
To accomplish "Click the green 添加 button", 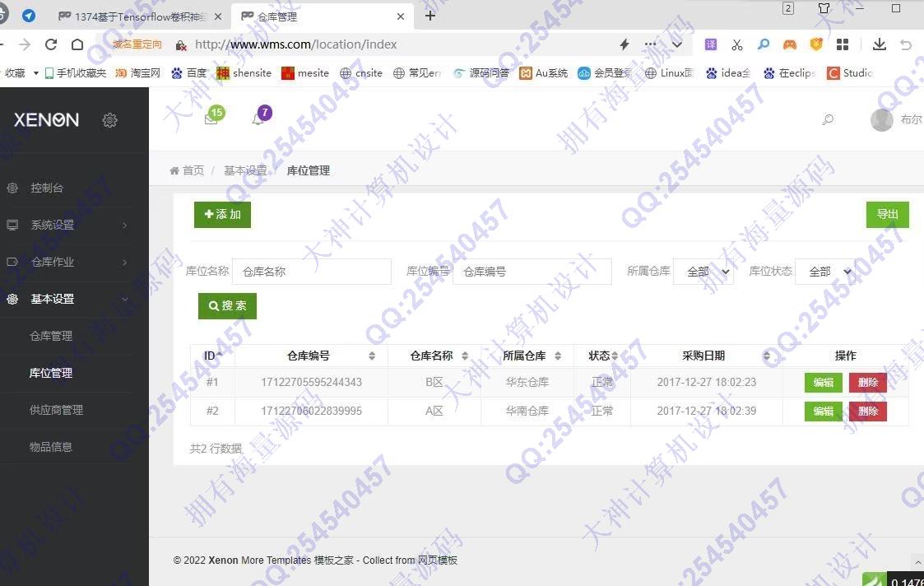I will click(222, 215).
